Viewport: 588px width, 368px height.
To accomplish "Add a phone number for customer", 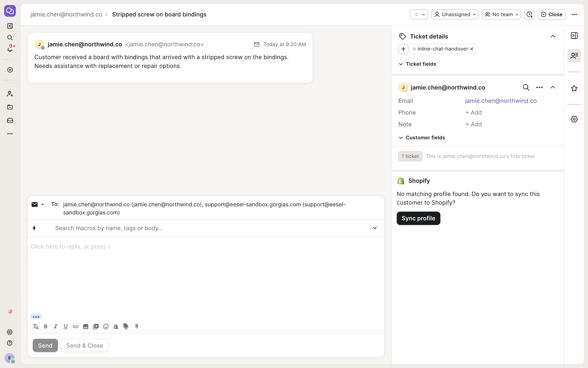I will pos(473,113).
